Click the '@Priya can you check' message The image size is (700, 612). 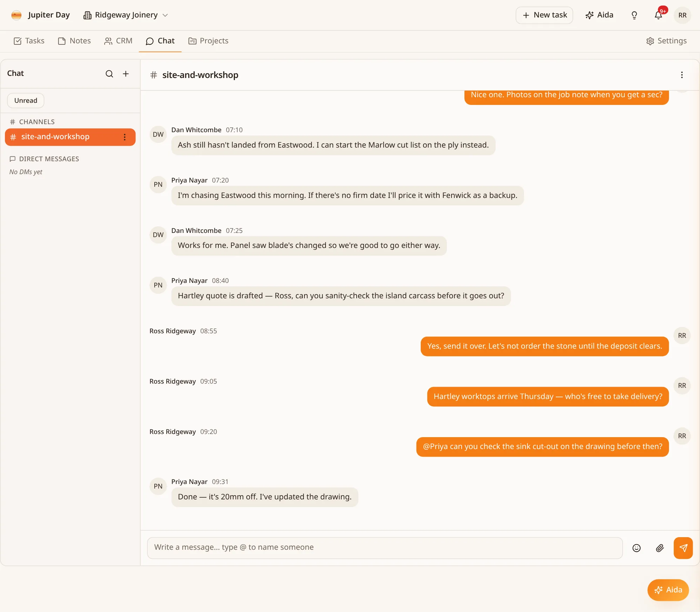coord(542,447)
